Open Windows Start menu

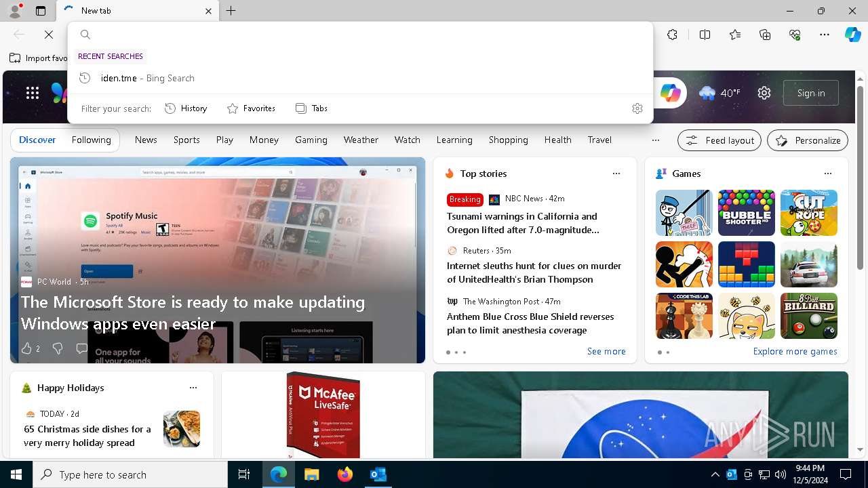coord(16,474)
